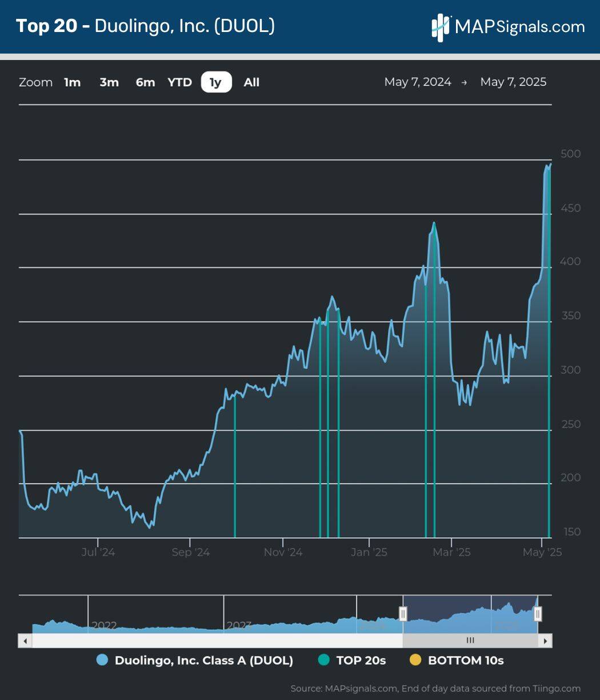600x700 pixels.
Task: Click the May '25 x-axis label
Action: click(x=542, y=553)
